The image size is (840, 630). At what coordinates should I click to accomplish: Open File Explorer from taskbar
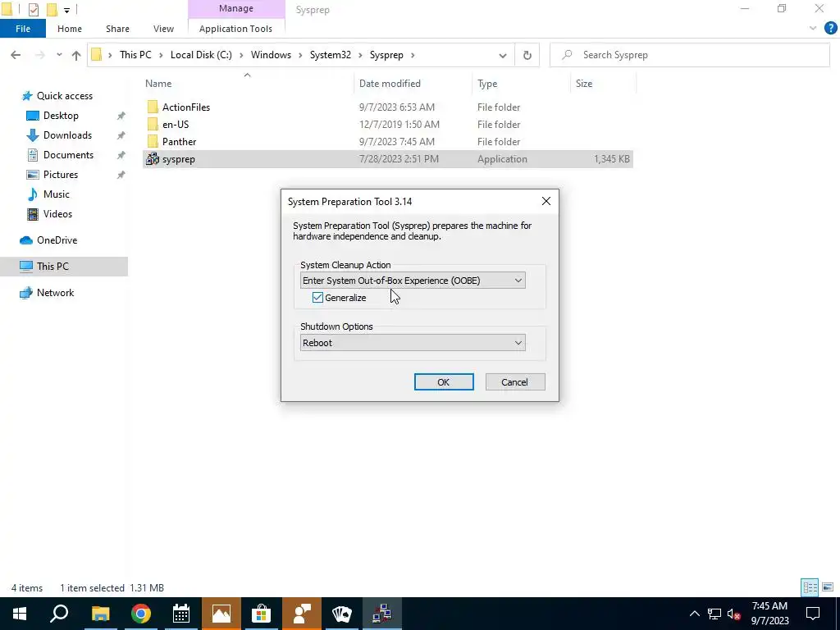coord(101,614)
